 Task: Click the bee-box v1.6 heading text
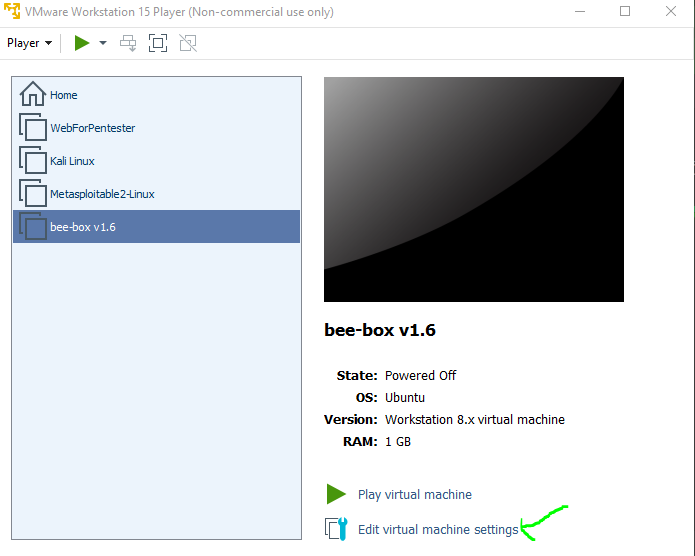(x=380, y=330)
